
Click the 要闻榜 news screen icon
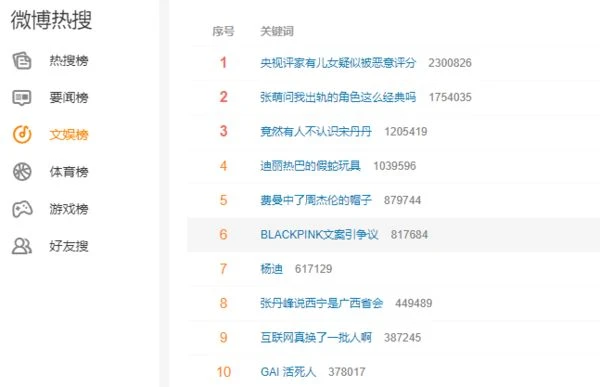pyautogui.click(x=22, y=98)
